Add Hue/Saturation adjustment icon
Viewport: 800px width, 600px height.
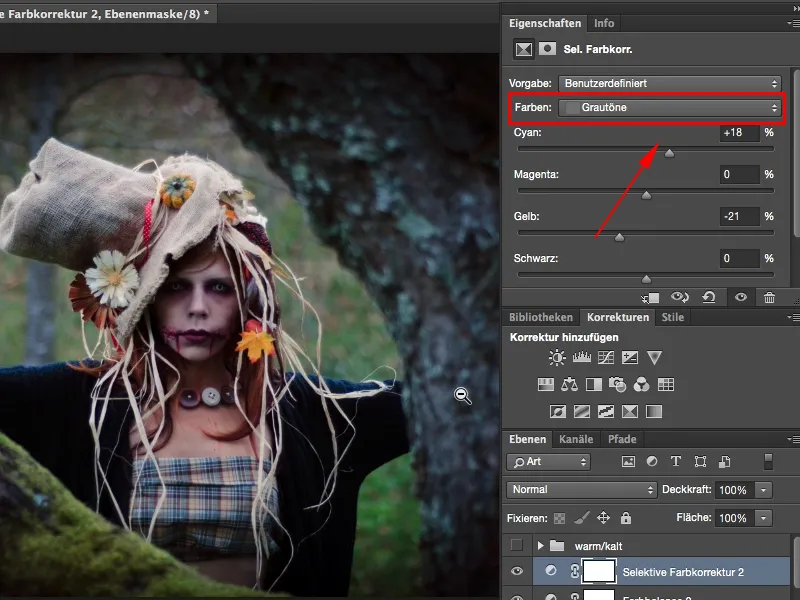[546, 385]
